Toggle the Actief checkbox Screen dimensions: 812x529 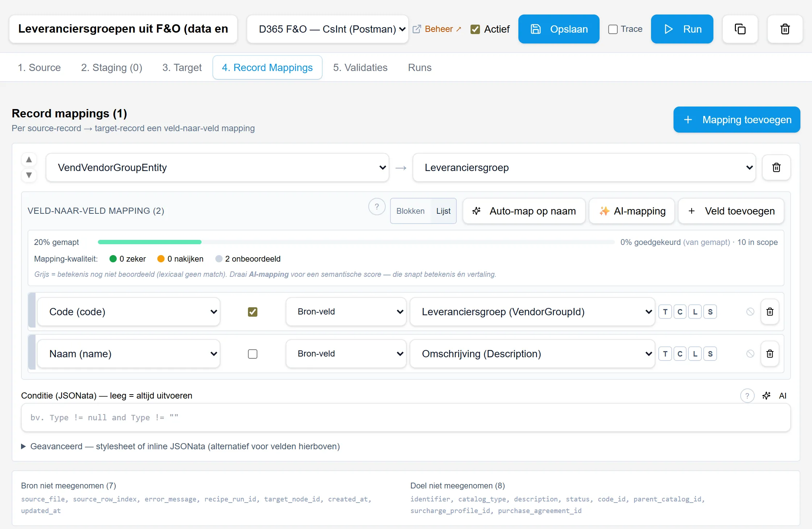[x=475, y=29]
